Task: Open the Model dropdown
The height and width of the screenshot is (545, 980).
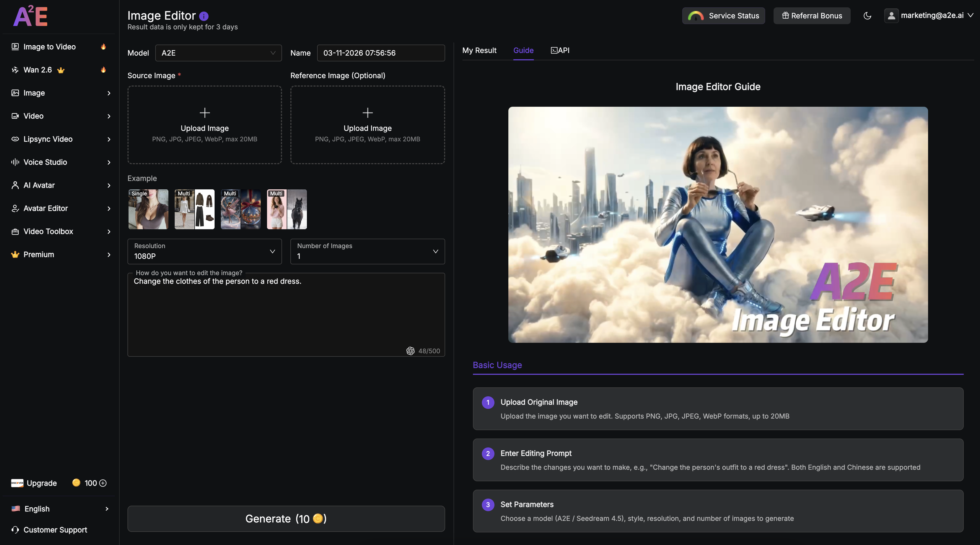Action: [218, 53]
